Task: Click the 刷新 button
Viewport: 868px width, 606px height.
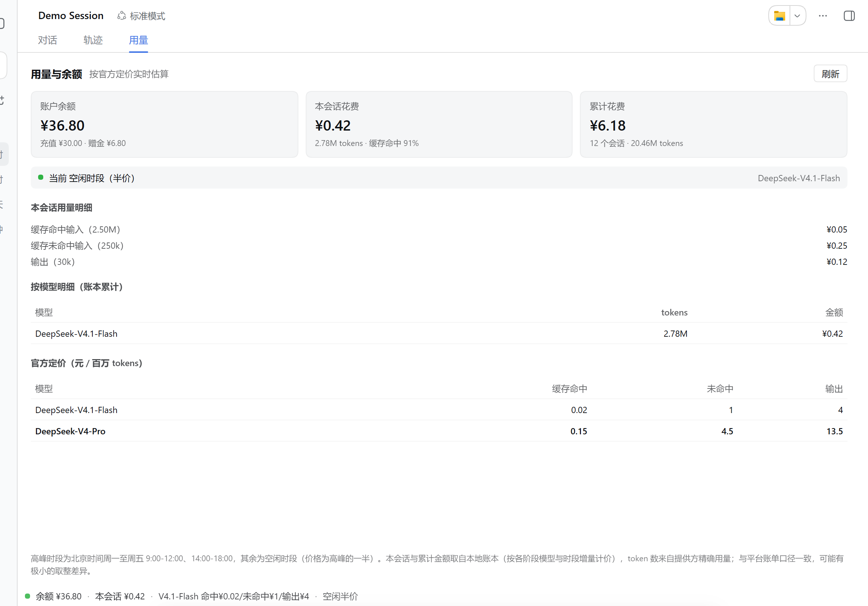Action: point(830,74)
